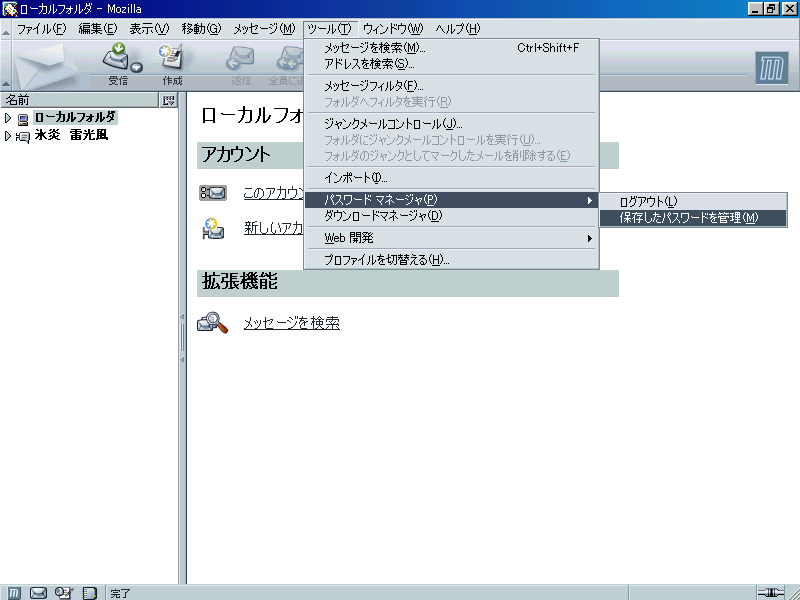This screenshot has width=800, height=600.
Task: Click the このアカウン link
Action: [x=273, y=193]
